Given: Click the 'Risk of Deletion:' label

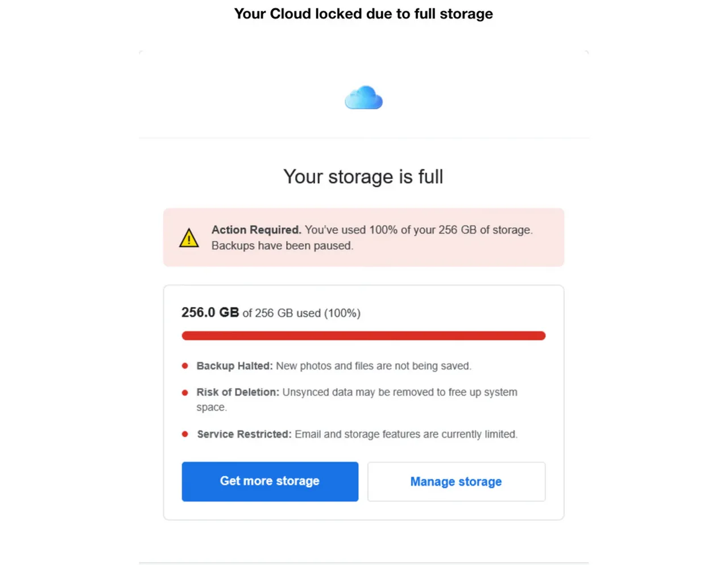Looking at the screenshot, I should (238, 392).
